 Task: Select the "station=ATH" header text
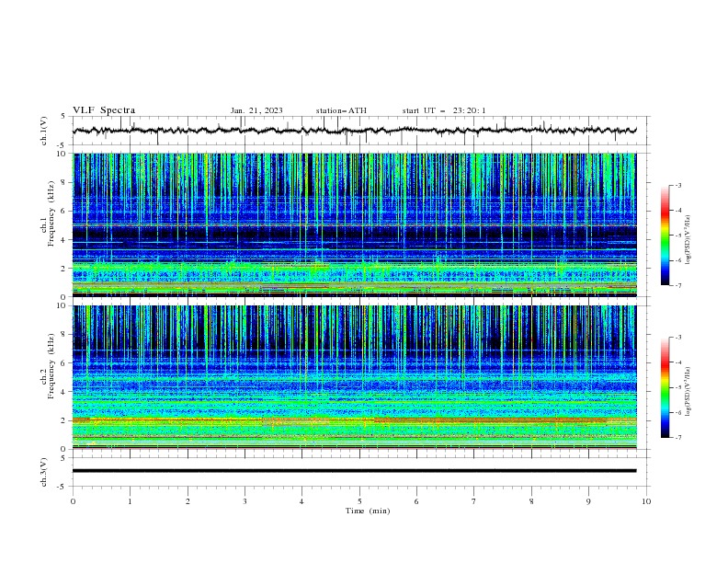pos(341,110)
